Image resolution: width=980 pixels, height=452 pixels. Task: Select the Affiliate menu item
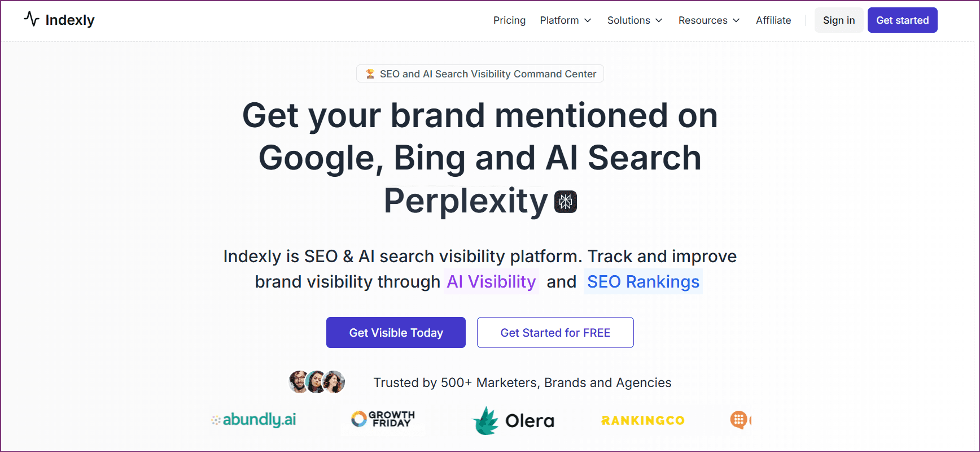coord(773,20)
